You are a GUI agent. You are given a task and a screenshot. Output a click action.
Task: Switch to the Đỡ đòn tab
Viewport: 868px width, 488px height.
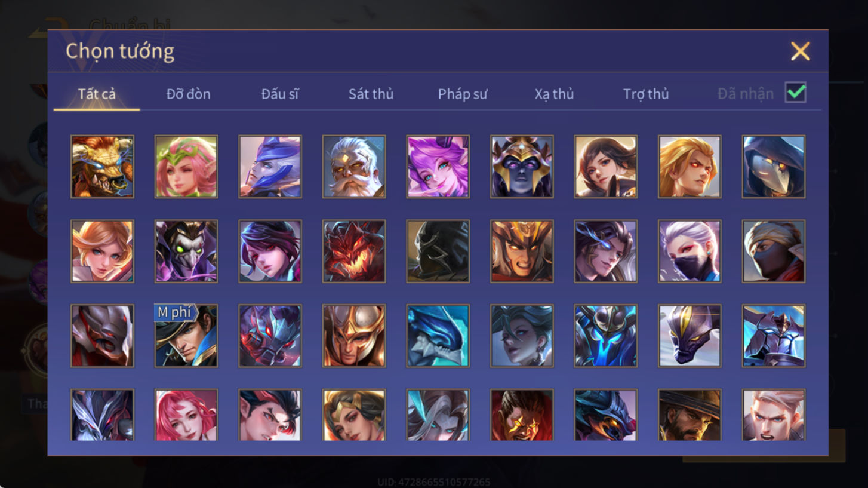(x=188, y=94)
